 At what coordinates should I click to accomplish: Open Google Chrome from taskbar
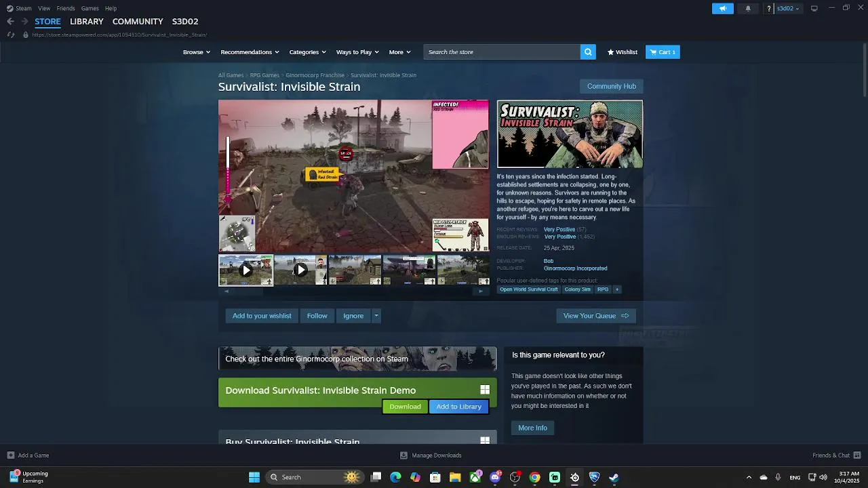tap(535, 477)
